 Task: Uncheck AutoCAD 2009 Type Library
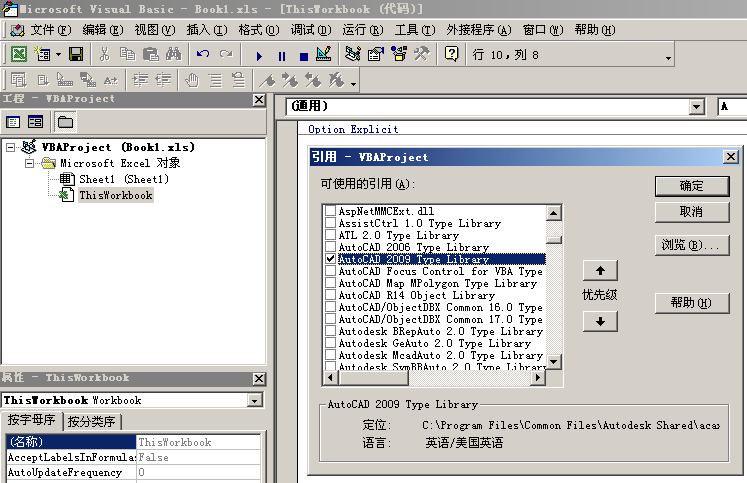(330, 259)
